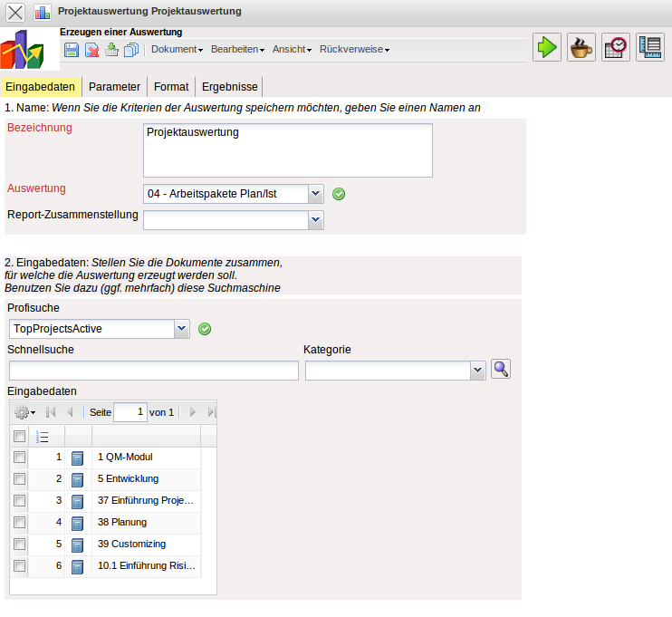Switch to the Parameter tab

114,87
